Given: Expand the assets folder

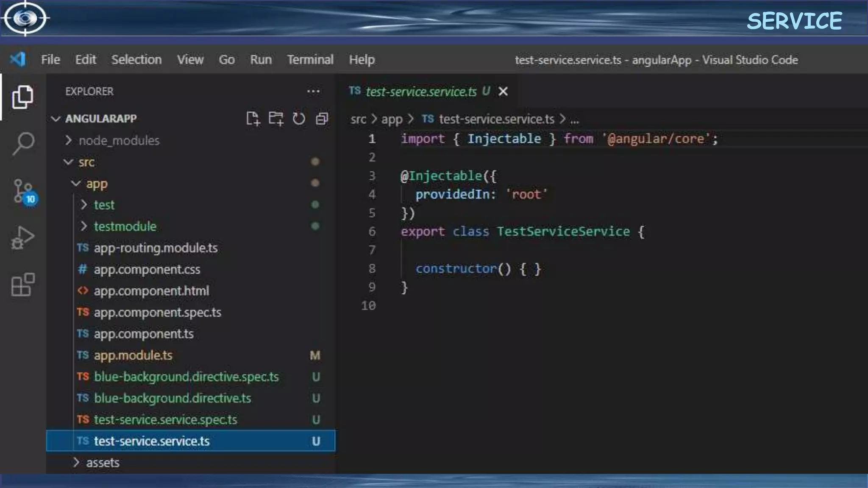Looking at the screenshot, I should pos(103,463).
